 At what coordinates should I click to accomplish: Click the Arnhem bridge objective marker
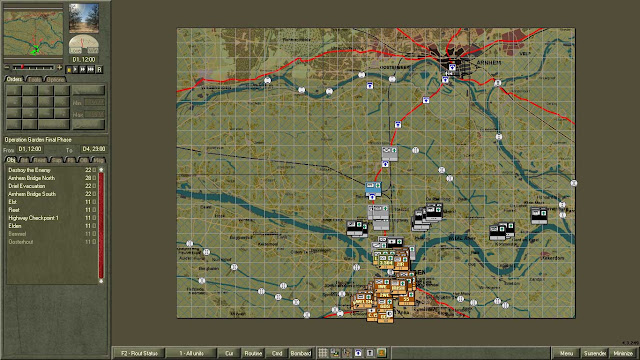coord(452,67)
